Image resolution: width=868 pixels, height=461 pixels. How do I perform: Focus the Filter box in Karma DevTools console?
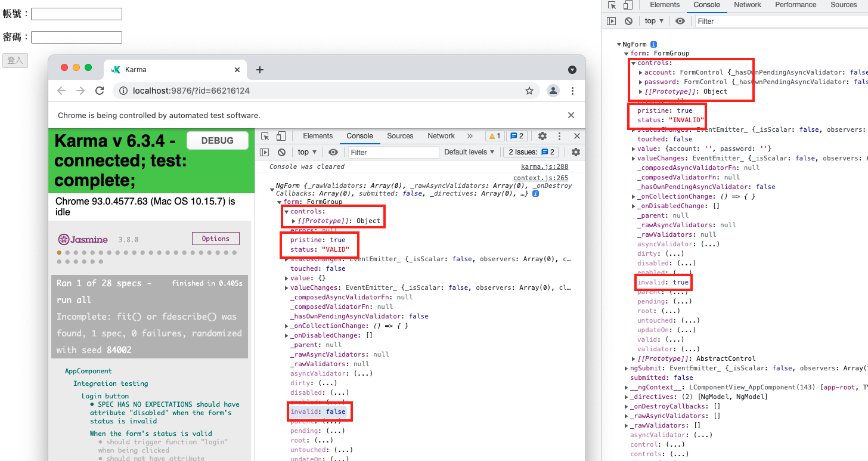coord(393,152)
